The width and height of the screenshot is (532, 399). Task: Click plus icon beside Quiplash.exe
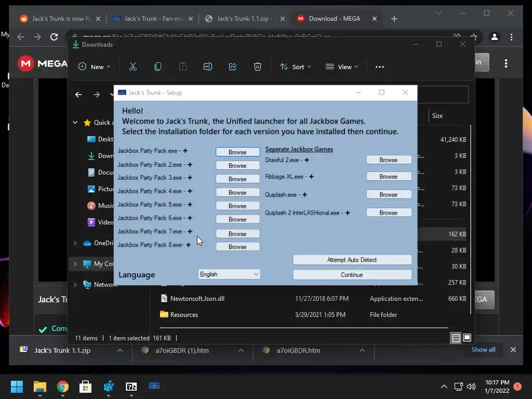pyautogui.click(x=304, y=194)
